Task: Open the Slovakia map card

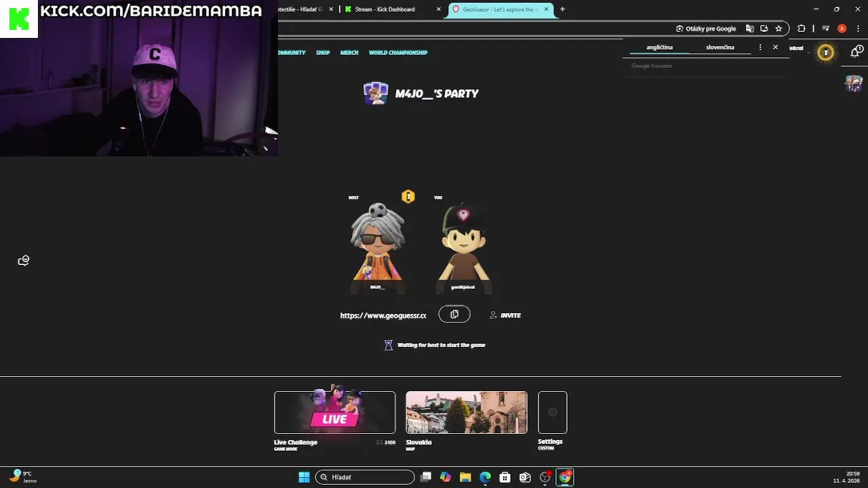Action: point(467,412)
